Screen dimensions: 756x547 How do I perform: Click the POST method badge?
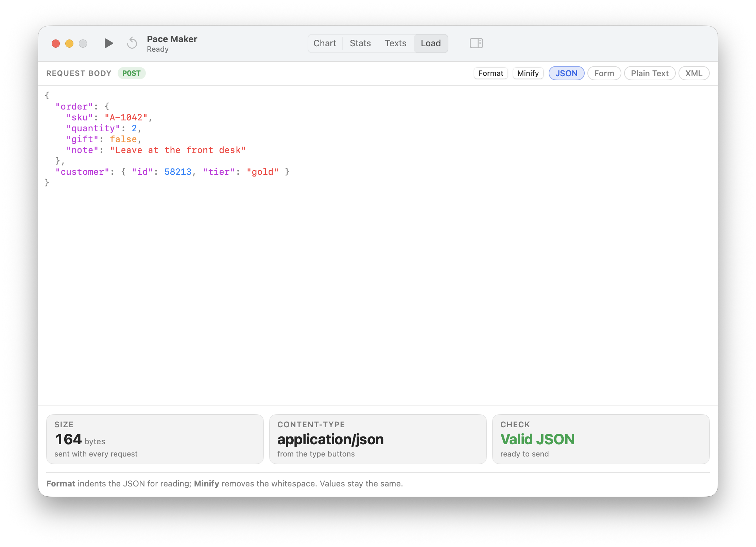pyautogui.click(x=132, y=73)
